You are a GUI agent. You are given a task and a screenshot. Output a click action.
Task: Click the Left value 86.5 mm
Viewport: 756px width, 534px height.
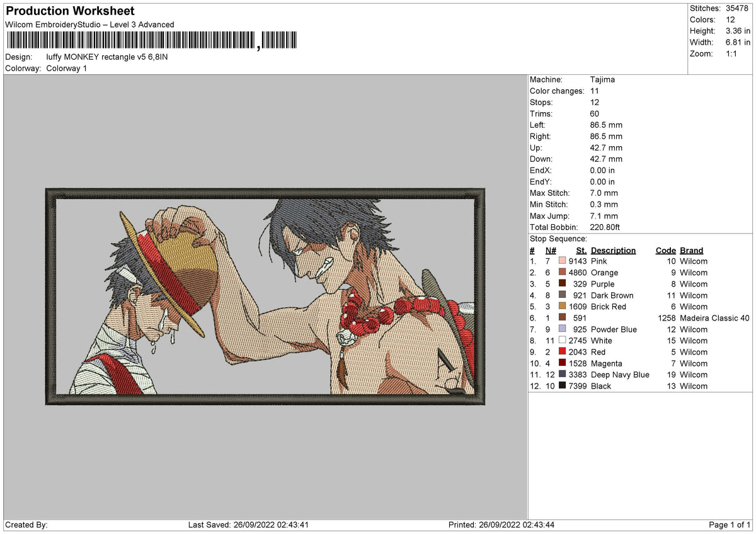tap(606, 125)
